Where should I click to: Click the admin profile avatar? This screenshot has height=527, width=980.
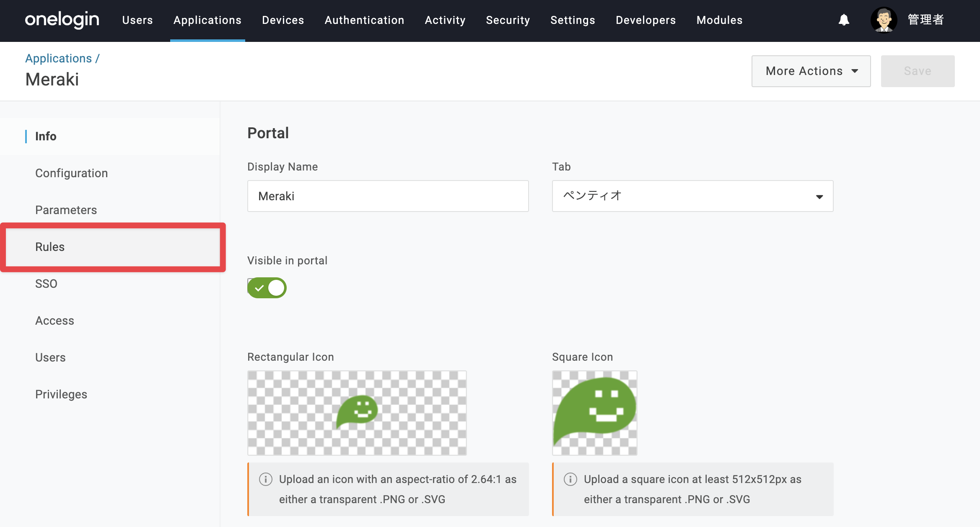[x=884, y=20]
